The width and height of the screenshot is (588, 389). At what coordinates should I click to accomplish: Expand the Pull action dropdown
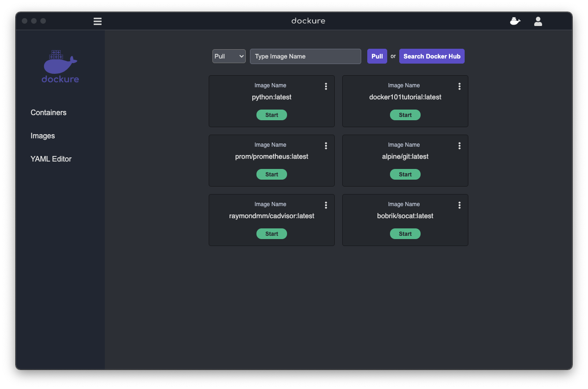(229, 56)
